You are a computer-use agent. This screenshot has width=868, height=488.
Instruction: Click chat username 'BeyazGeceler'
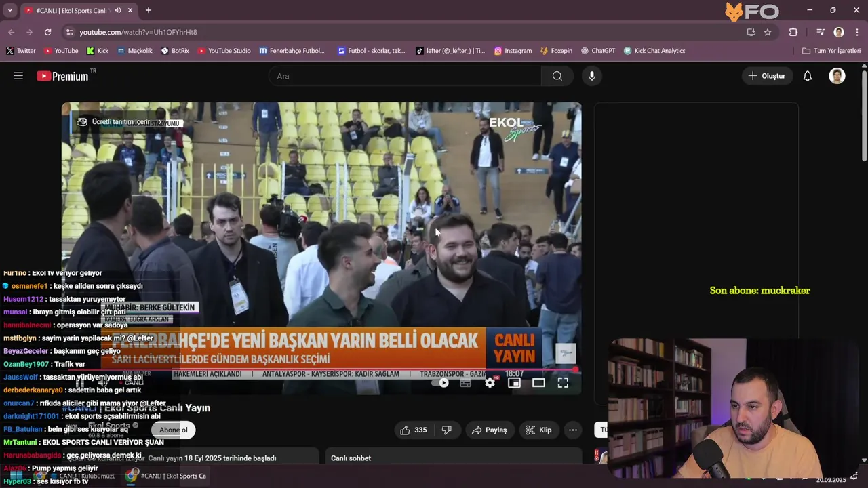[26, 351]
